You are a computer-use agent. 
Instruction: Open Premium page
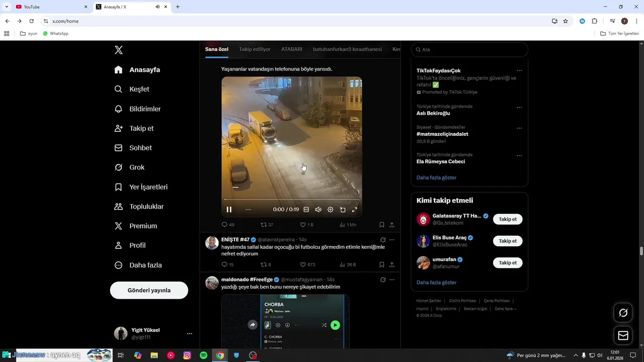point(136,226)
